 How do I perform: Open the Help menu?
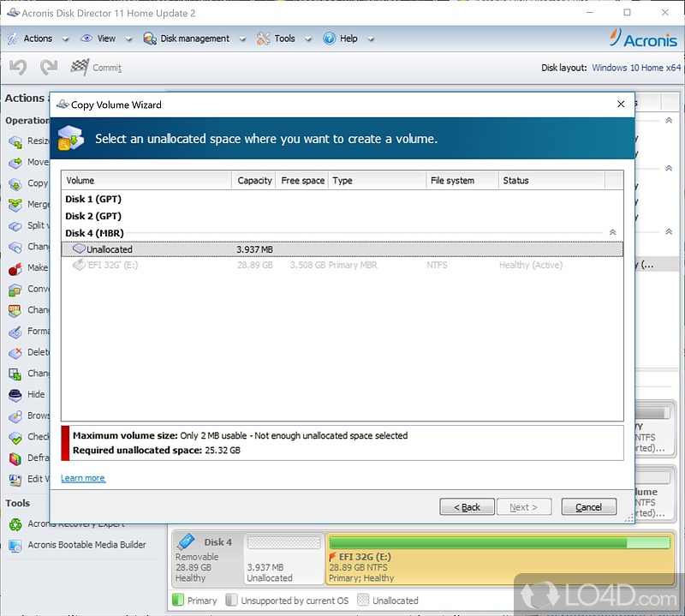click(x=348, y=39)
